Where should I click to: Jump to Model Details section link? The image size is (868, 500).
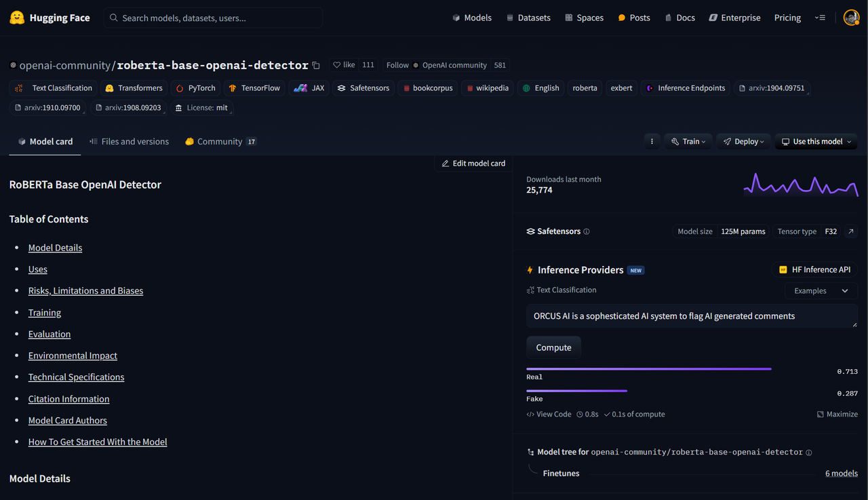coord(55,248)
